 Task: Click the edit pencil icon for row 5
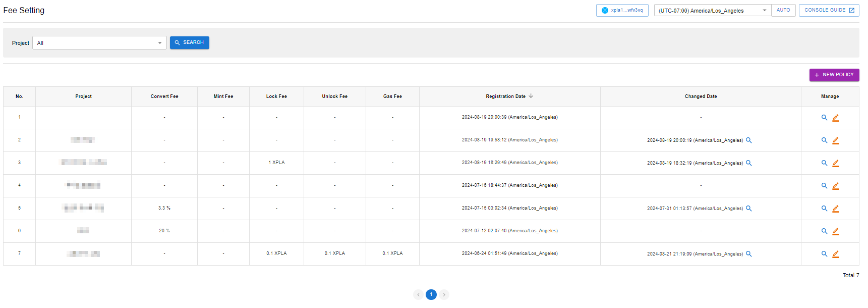(x=835, y=209)
